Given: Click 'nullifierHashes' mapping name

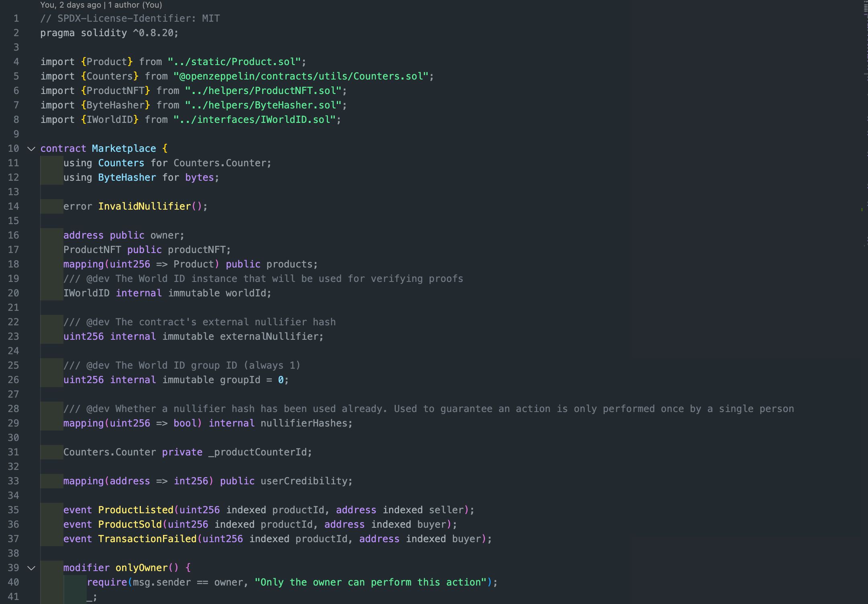Looking at the screenshot, I should pyautogui.click(x=304, y=423).
